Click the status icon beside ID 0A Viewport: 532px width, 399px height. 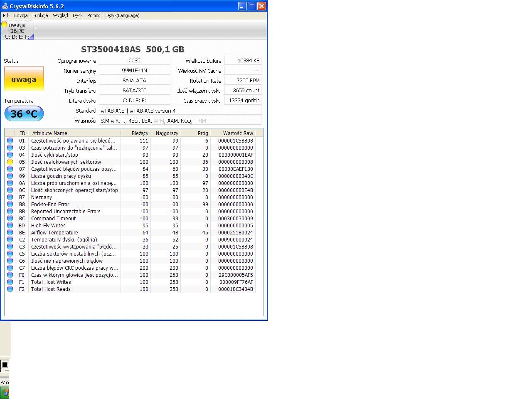pos(10,183)
